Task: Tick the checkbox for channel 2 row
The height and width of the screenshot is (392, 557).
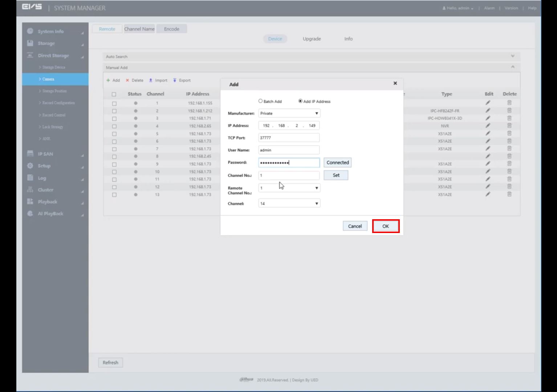Action: 114,111
